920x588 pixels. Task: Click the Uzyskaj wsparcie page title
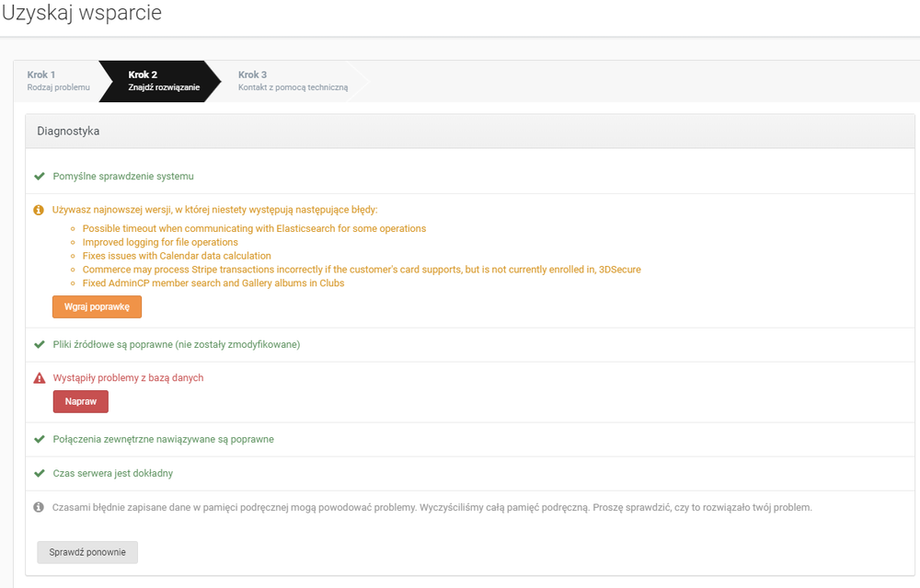(82, 14)
